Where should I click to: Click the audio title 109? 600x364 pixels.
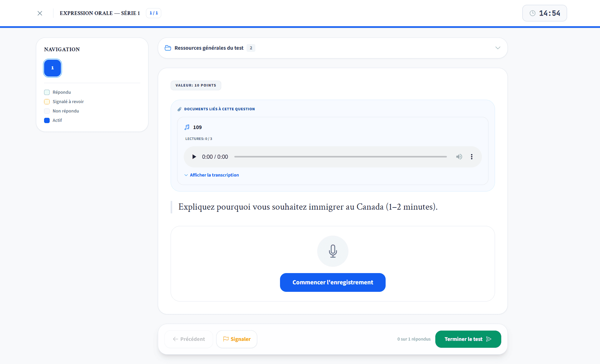point(197,127)
